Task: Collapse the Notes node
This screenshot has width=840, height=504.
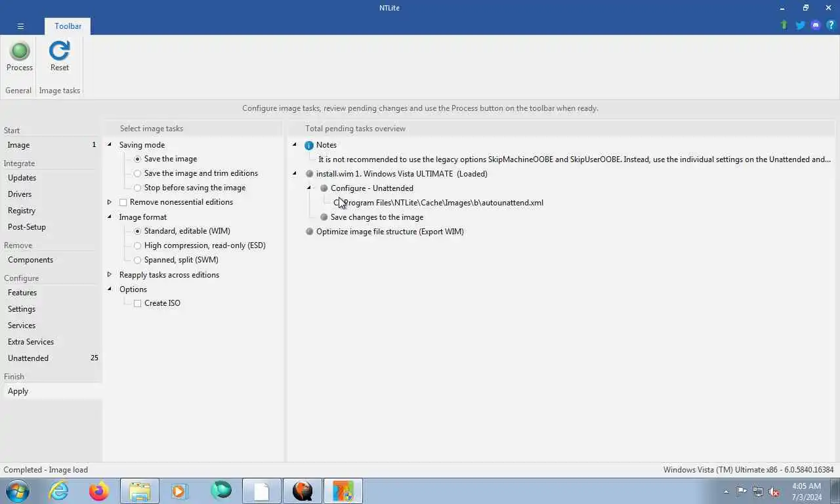Action: (x=294, y=144)
